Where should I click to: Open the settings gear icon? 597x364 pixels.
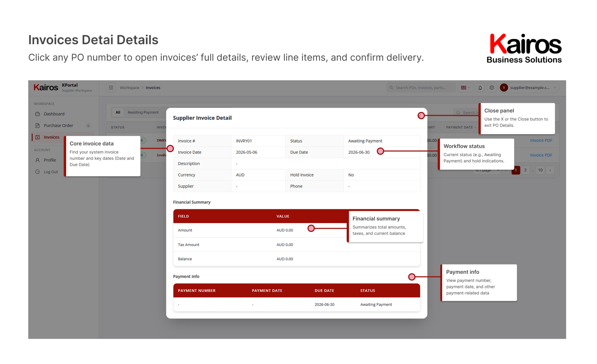click(492, 88)
